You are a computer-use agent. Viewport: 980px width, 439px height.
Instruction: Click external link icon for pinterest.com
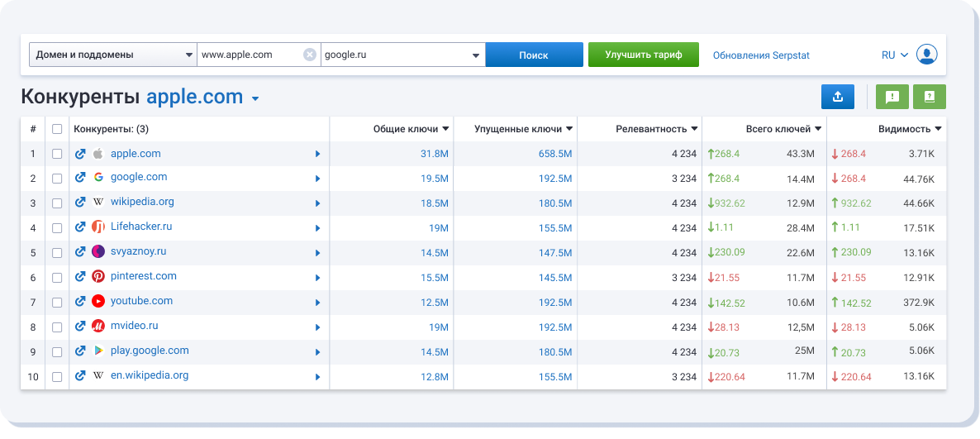[x=80, y=277]
